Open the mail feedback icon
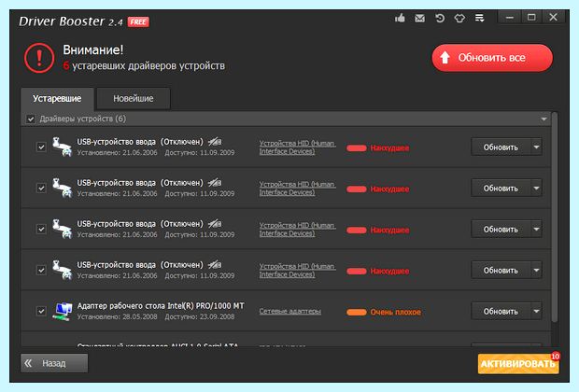This screenshot has width=579, height=392. click(x=420, y=18)
